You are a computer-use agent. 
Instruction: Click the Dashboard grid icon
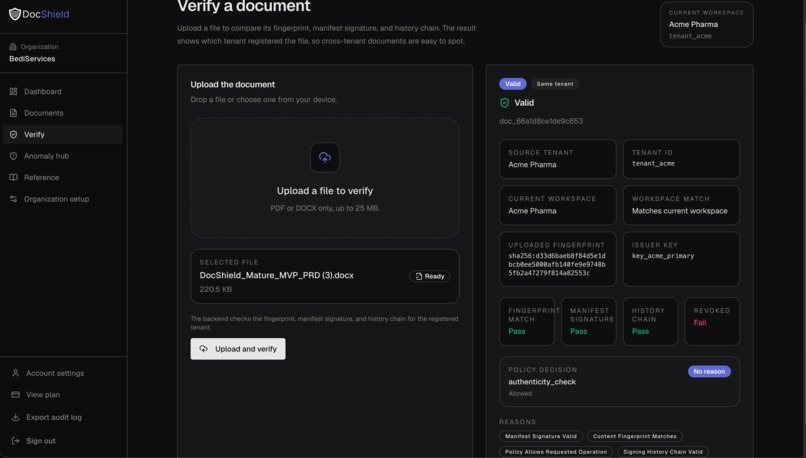pos(13,91)
